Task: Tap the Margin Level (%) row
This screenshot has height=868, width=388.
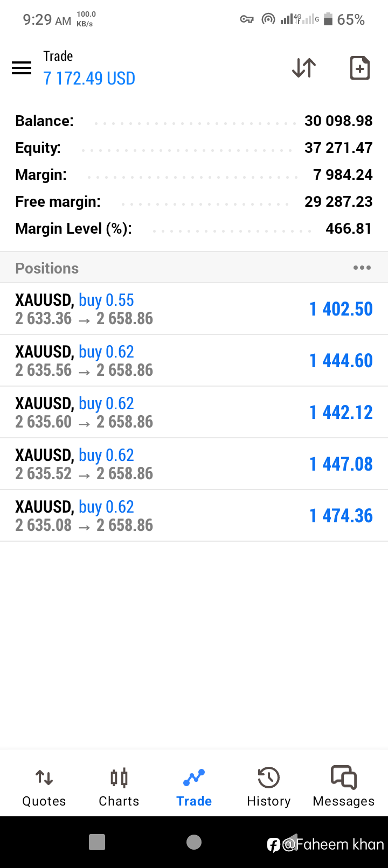Action: pyautogui.click(x=194, y=229)
